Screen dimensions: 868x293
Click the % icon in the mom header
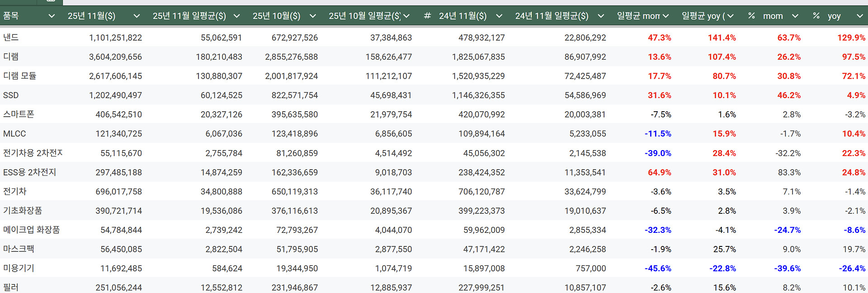(x=751, y=16)
